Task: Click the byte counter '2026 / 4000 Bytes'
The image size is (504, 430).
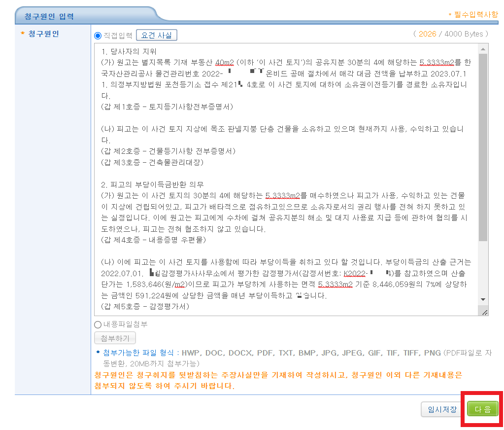Action: click(x=451, y=34)
